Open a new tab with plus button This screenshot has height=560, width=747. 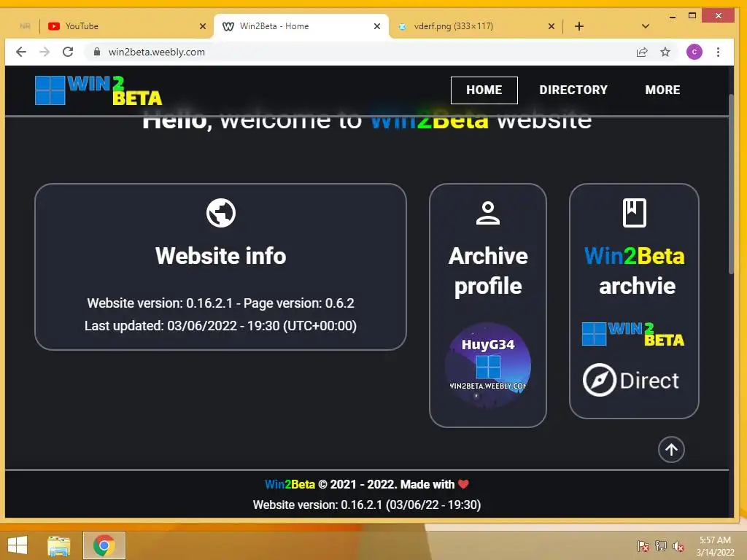click(578, 26)
